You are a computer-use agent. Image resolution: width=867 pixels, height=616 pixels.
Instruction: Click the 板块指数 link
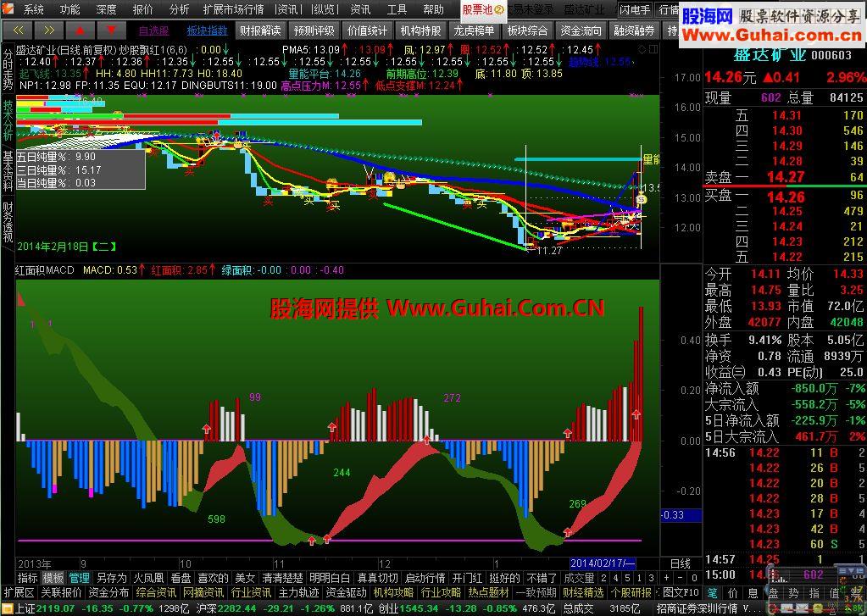pyautogui.click(x=208, y=31)
